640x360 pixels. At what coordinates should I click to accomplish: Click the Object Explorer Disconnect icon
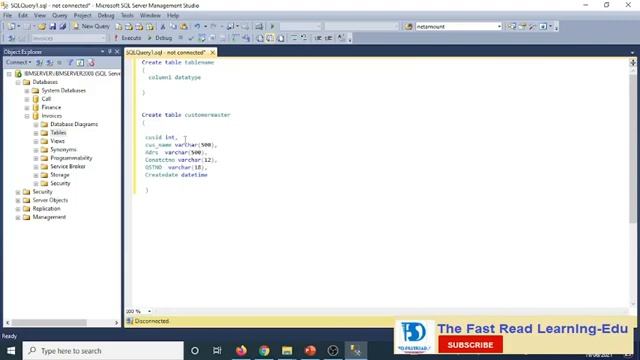point(50,62)
